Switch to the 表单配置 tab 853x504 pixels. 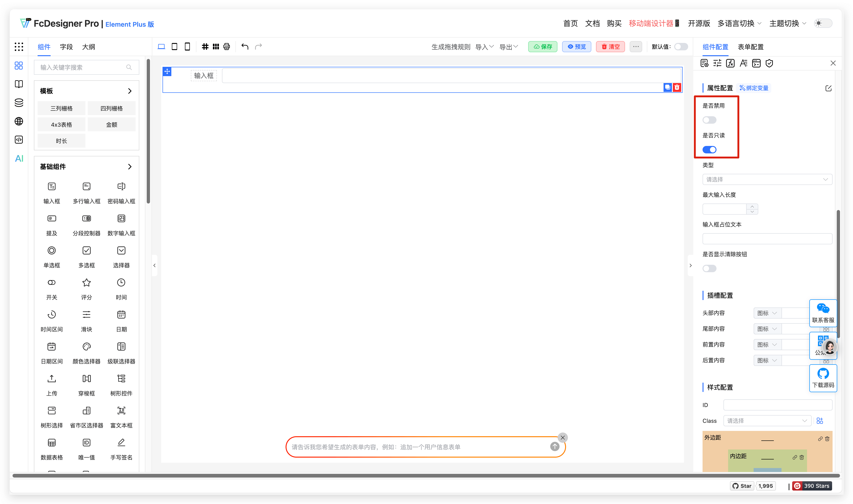[750, 47]
